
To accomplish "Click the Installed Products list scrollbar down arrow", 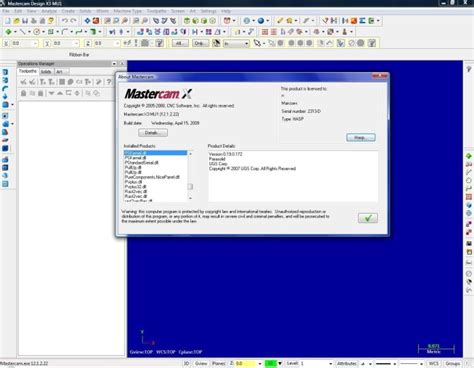I will pos(190,199).
